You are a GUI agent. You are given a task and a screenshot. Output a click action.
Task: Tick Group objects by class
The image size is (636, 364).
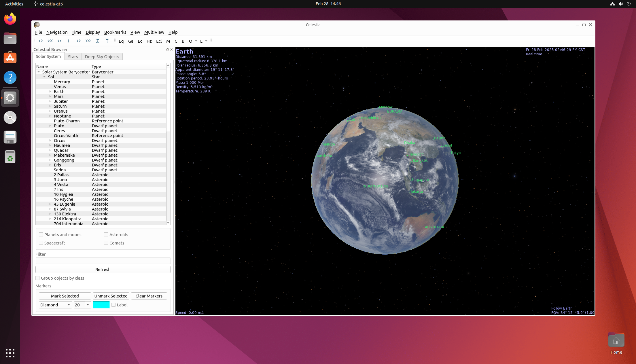pyautogui.click(x=37, y=278)
